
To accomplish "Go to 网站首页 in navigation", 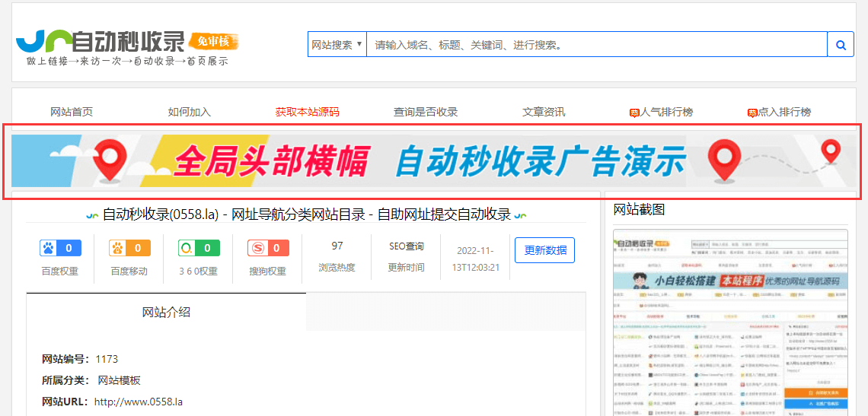I will pyautogui.click(x=72, y=112).
